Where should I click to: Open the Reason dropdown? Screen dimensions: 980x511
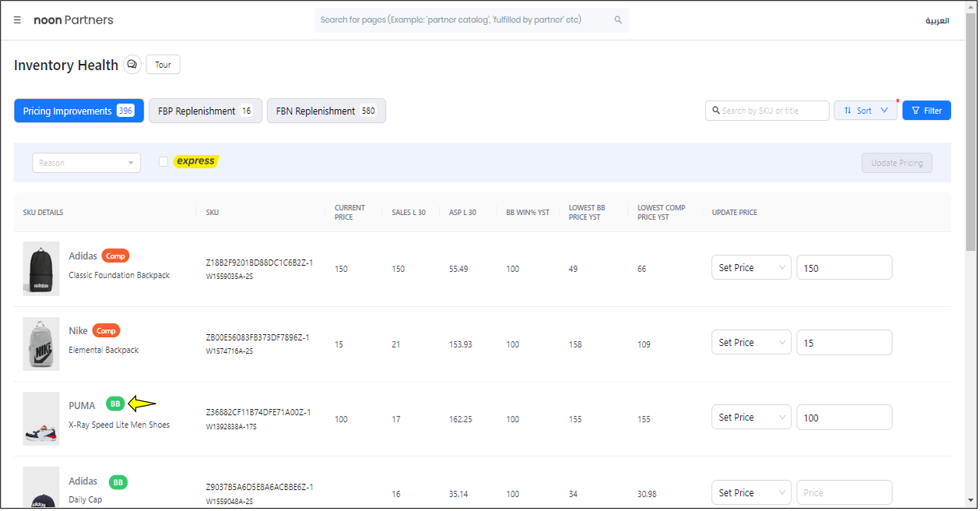[86, 163]
